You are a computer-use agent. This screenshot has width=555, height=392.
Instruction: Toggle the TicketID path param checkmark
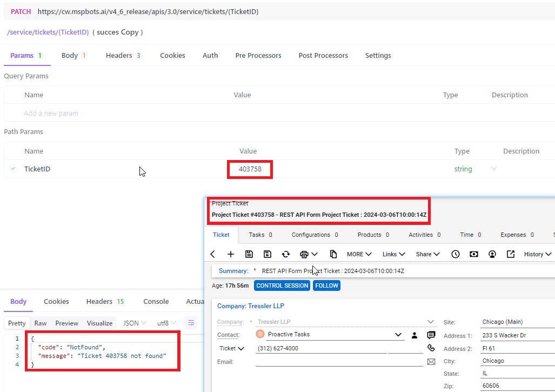click(13, 169)
